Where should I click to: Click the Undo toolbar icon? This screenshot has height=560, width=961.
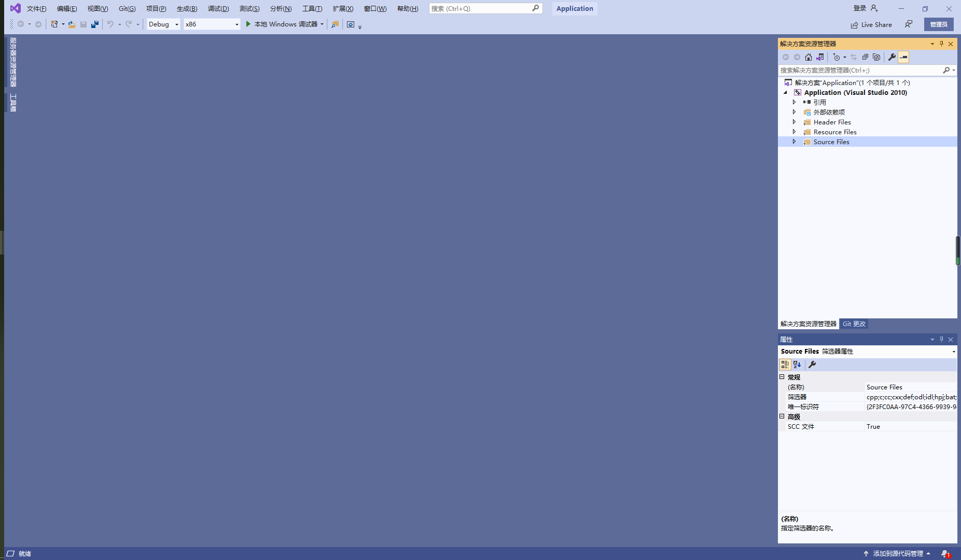110,24
